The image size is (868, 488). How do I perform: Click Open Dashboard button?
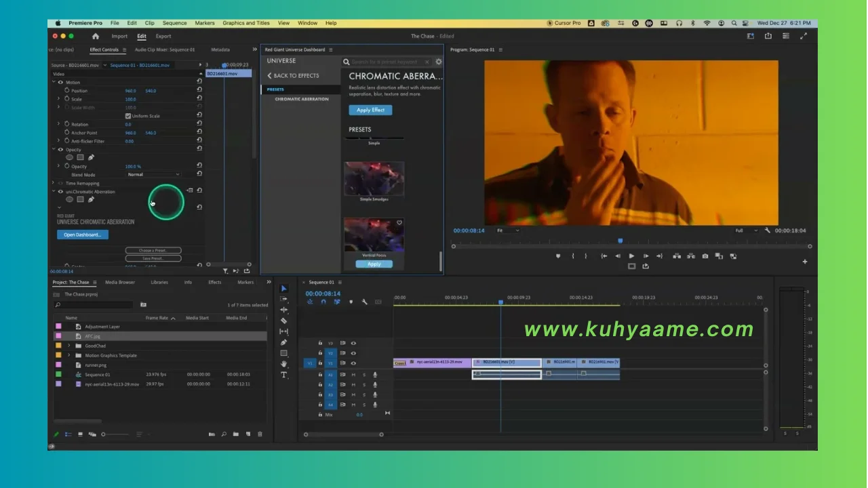coord(83,235)
